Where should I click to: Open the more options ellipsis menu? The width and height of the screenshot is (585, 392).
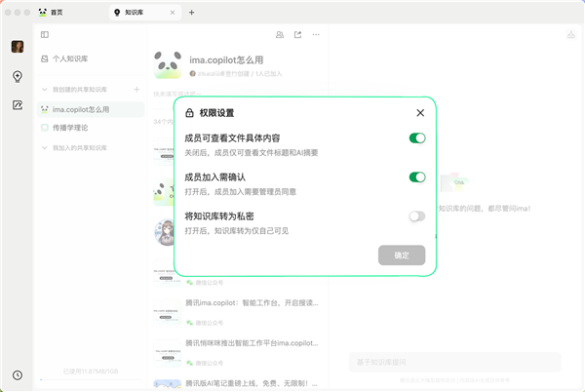(315, 34)
